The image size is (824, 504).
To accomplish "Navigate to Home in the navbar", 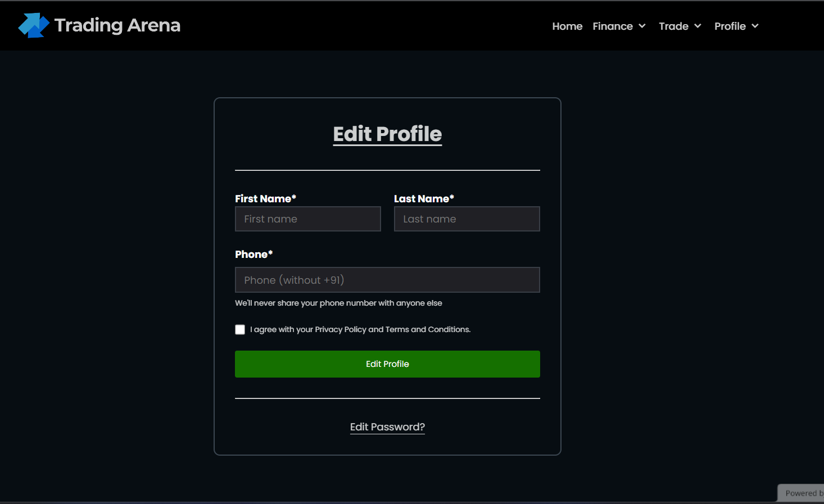I will click(567, 26).
